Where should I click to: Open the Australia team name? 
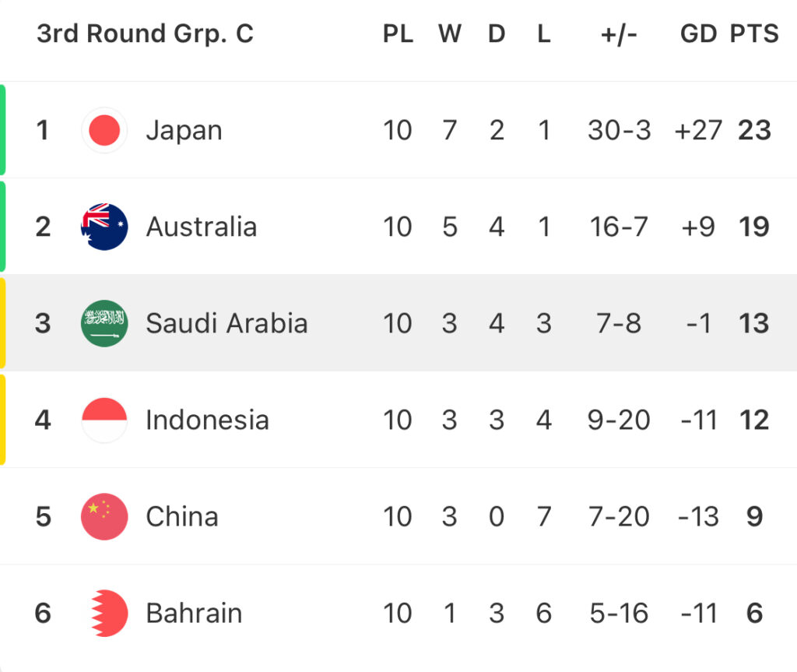[202, 227]
